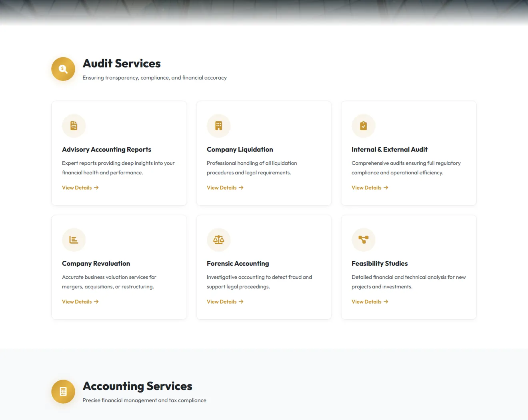This screenshot has width=528, height=420.
Task: Click the description 'Professional handling of all liquidation'
Action: click(252, 168)
